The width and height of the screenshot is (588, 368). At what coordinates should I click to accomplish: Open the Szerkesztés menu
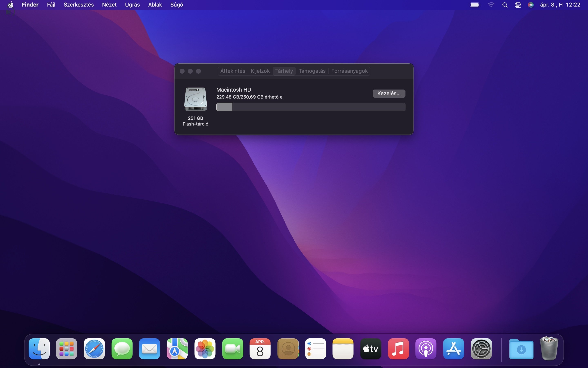tap(79, 5)
